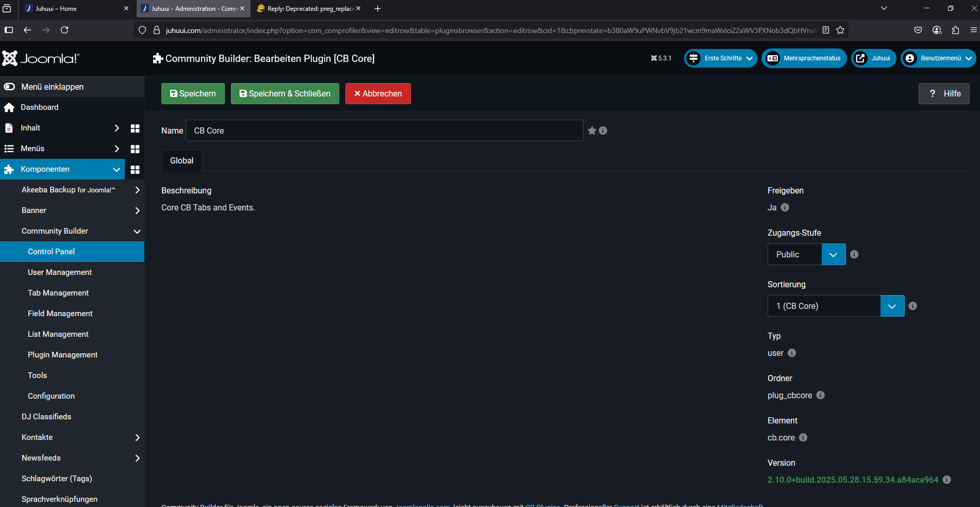
Task: Open Configuration menu item
Action: pyautogui.click(x=72, y=396)
